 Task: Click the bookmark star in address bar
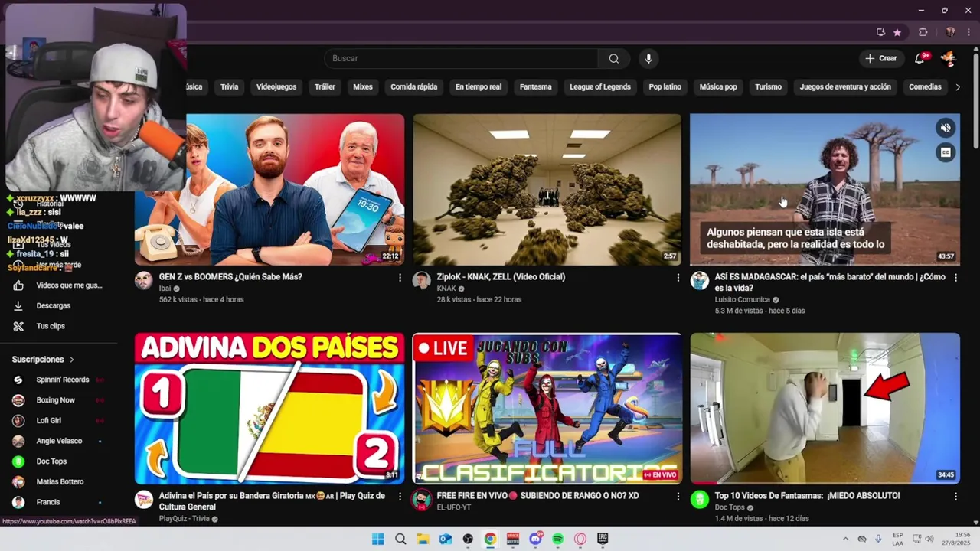897,32
